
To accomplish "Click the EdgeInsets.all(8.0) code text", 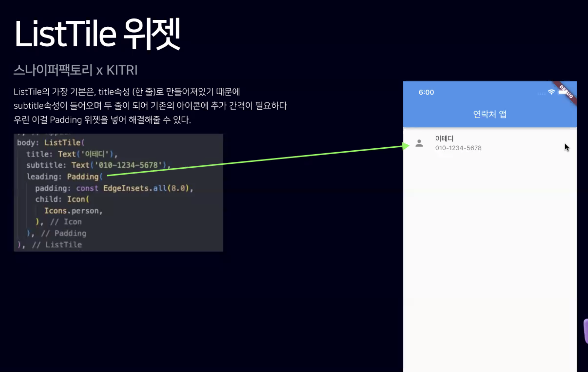I will 146,188.
